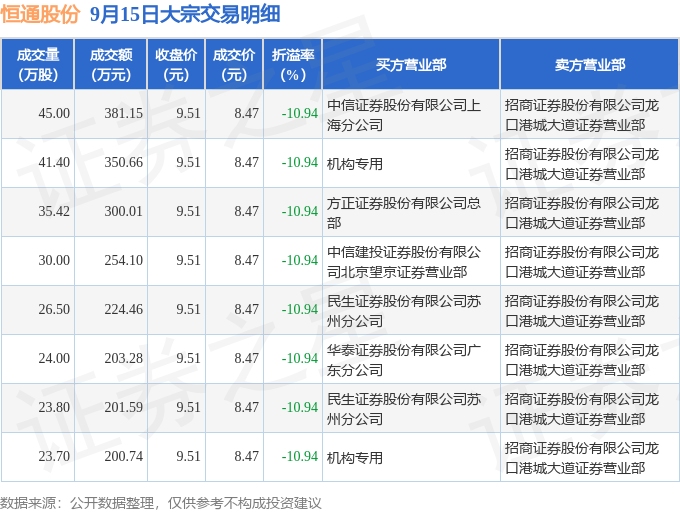Select the 收盘价(元) column header
This screenshot has width=680, height=512.
tap(176, 65)
